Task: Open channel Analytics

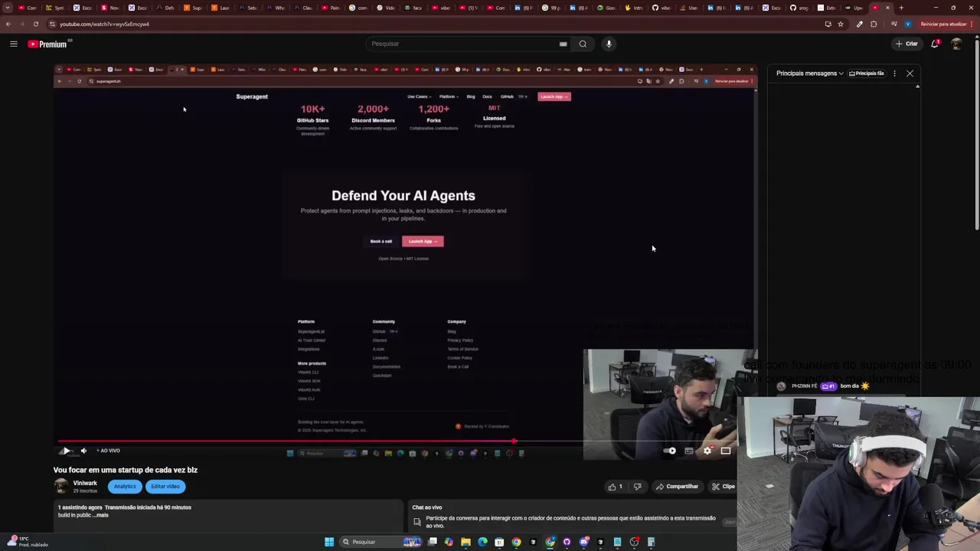Action: tap(125, 487)
